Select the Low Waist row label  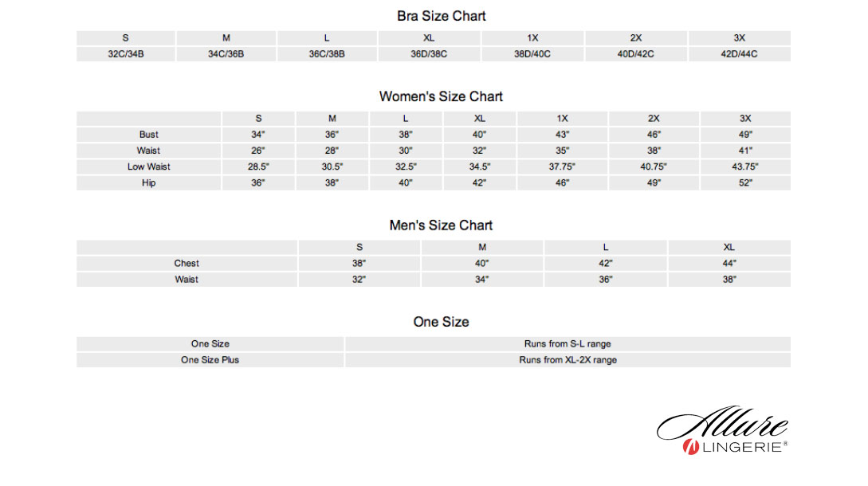pyautogui.click(x=149, y=167)
